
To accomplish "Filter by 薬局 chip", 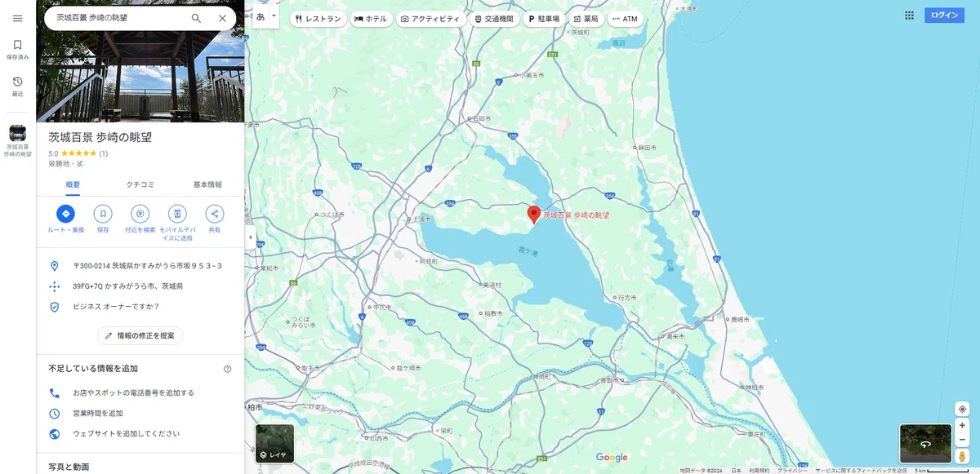I will point(586,19).
